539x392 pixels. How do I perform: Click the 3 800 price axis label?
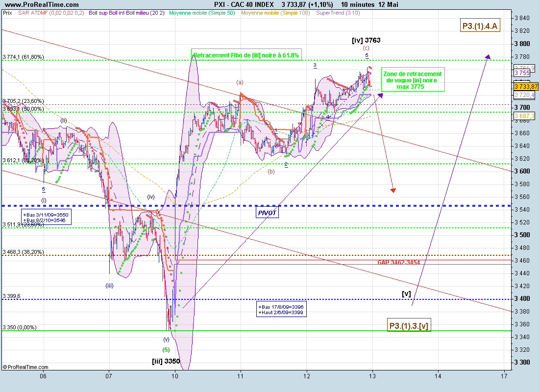(522, 44)
